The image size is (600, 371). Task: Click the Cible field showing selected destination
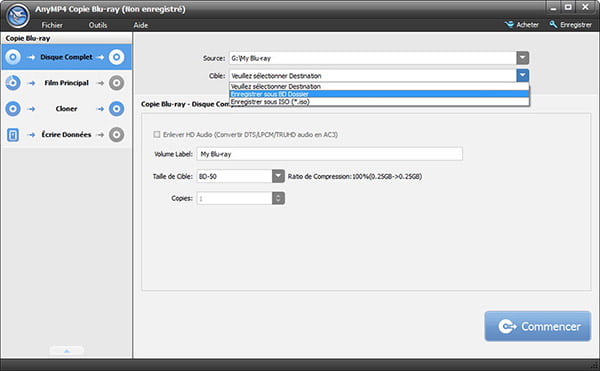point(373,75)
